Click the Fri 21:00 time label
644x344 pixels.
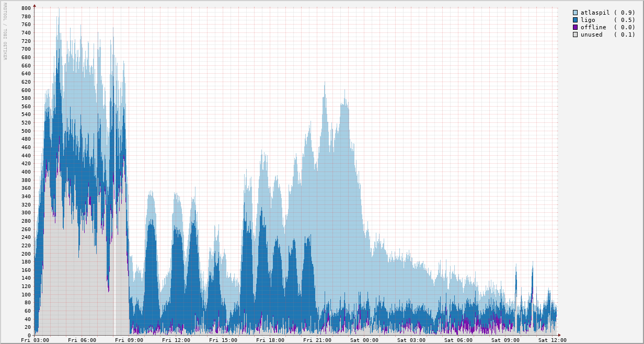click(x=317, y=340)
